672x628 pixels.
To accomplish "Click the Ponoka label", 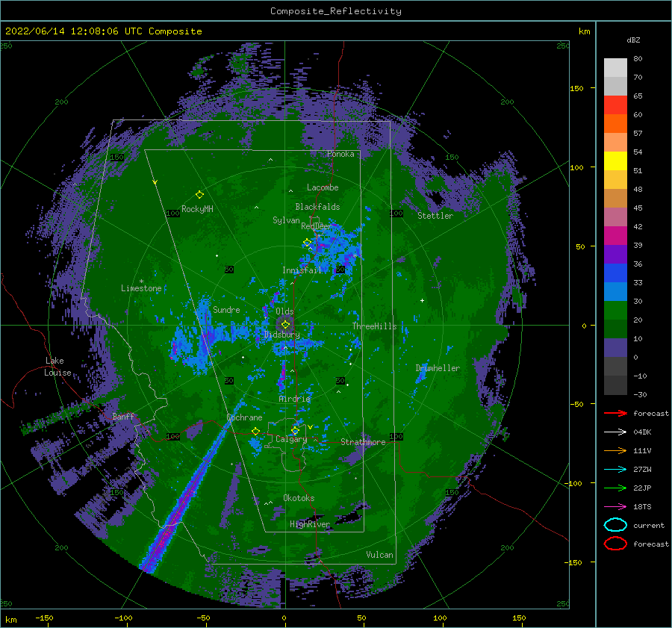I will click(340, 155).
